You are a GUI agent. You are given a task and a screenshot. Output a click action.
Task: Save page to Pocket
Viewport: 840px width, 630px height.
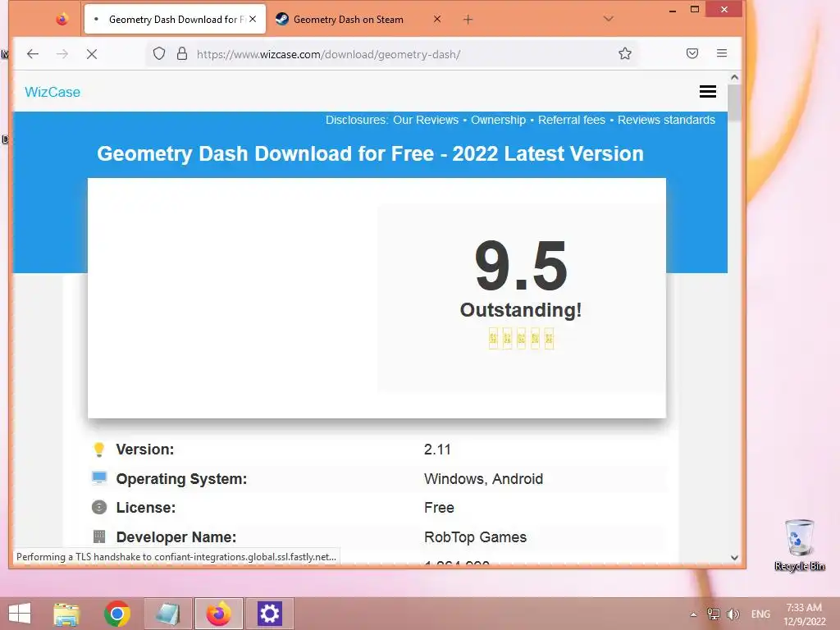(692, 53)
